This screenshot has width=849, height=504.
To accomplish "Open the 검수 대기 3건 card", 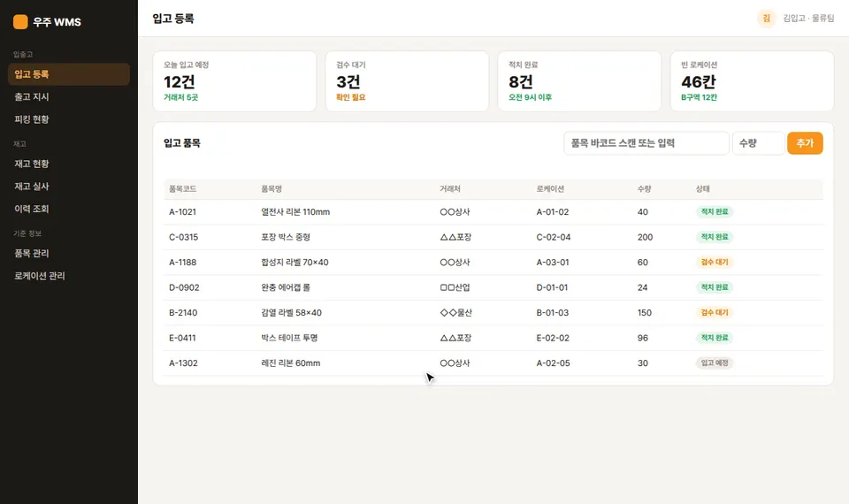I will (x=407, y=81).
